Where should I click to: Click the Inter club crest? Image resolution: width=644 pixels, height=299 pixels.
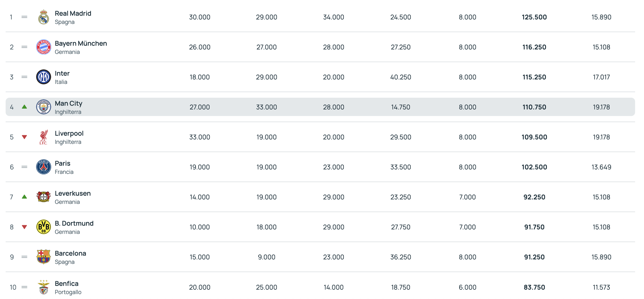(x=43, y=77)
